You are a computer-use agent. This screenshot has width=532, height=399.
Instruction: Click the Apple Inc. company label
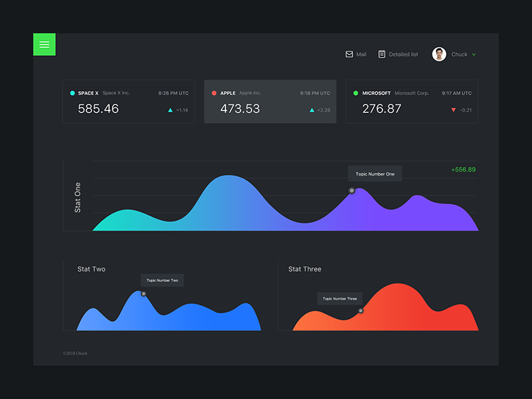tap(250, 93)
